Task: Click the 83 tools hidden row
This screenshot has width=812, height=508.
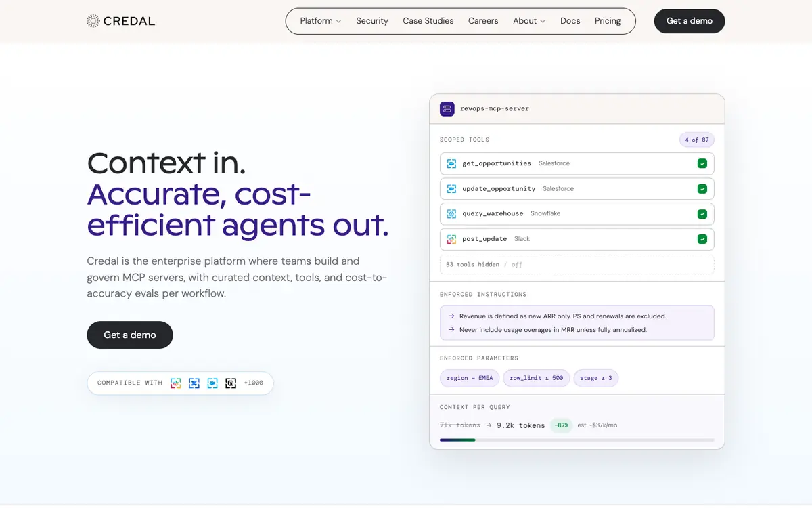Action: click(x=577, y=264)
